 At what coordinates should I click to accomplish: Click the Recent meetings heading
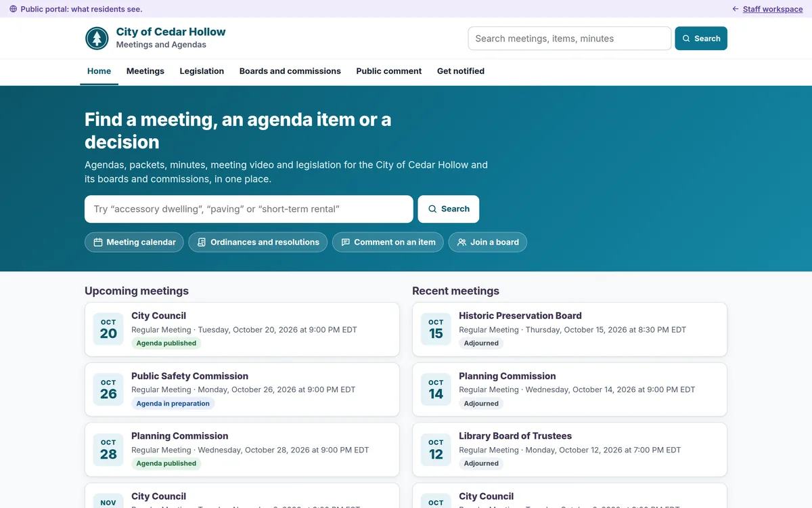click(x=456, y=291)
